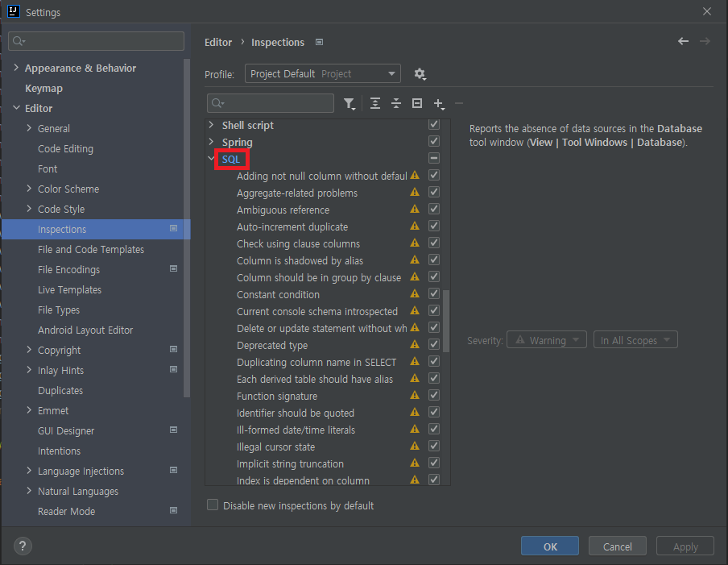
Task: Expand Appearance & Behavior settings group
Action: (16, 68)
